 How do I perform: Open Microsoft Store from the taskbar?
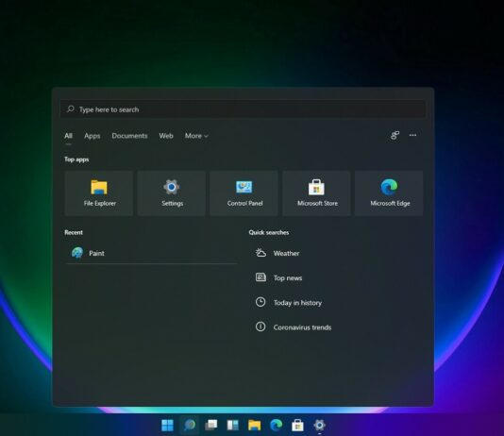coord(297,425)
